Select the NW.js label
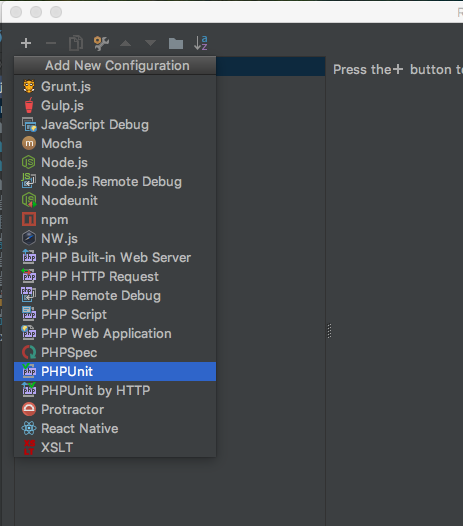463x526 pixels. click(x=59, y=239)
